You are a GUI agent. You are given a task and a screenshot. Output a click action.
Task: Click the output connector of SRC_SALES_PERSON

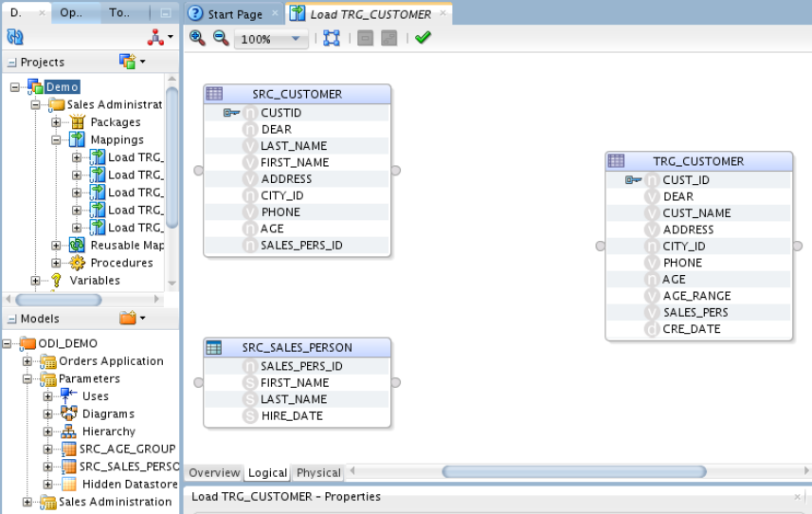tap(396, 382)
